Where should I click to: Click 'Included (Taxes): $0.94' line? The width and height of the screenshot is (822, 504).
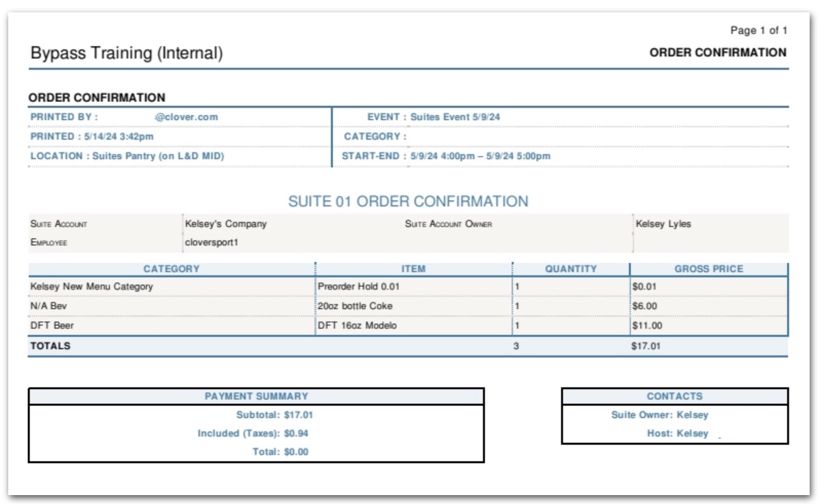point(253,433)
